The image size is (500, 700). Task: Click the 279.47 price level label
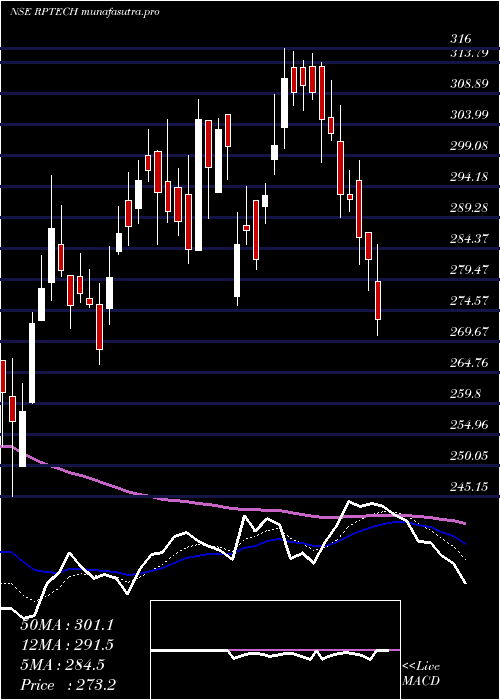click(x=468, y=270)
